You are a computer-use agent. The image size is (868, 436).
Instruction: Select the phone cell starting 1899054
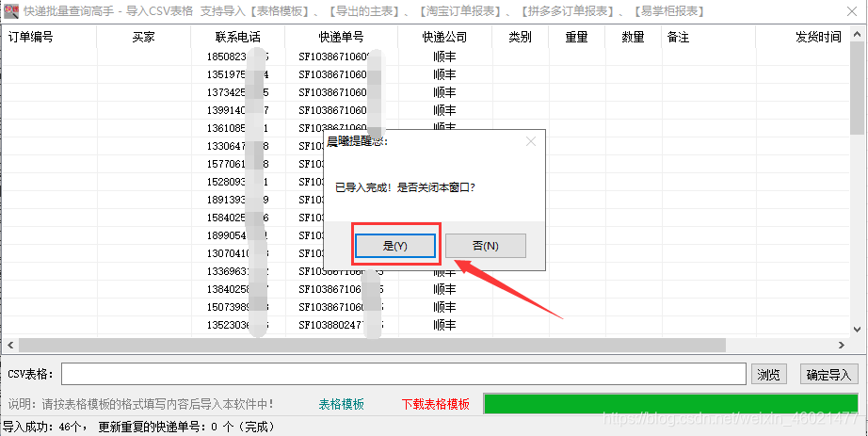(x=238, y=235)
